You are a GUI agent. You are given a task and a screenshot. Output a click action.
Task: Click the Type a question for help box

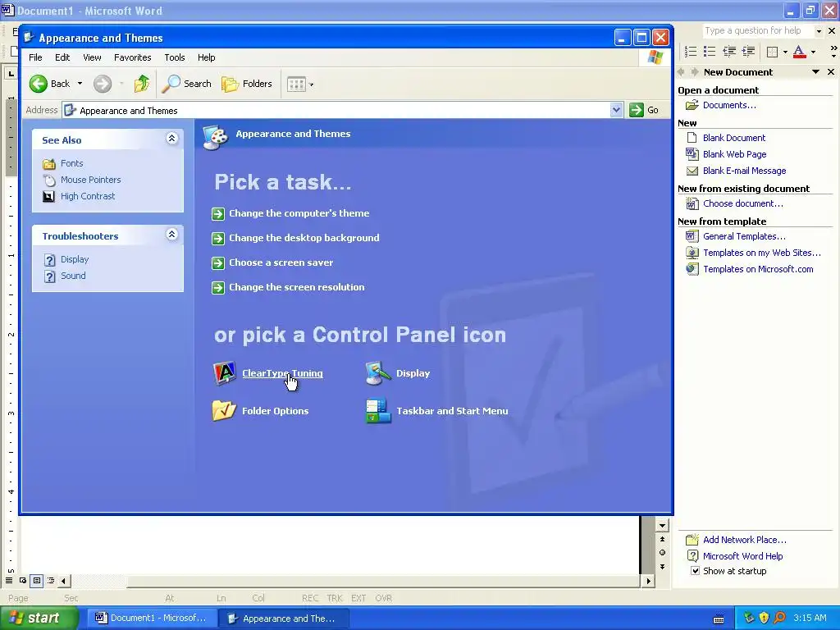(x=757, y=31)
